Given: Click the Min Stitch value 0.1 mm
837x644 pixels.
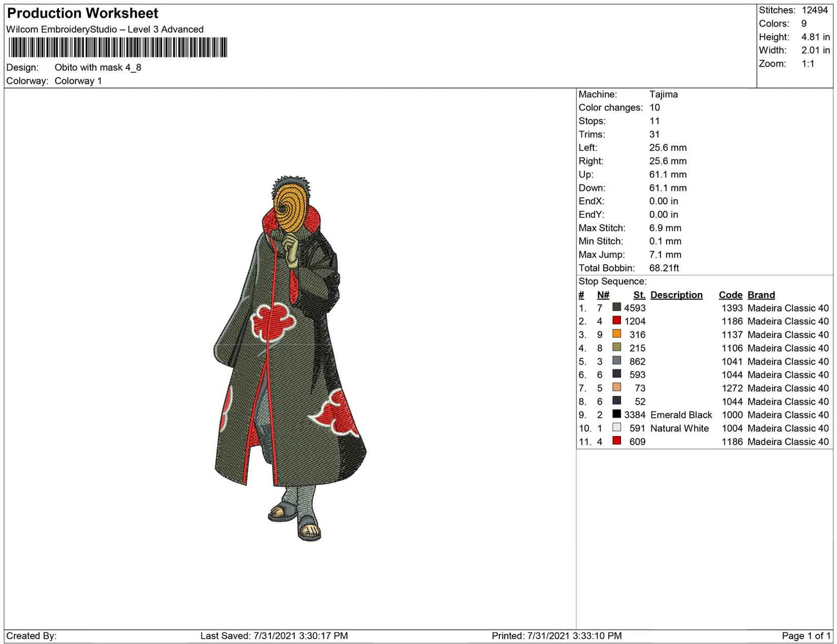Looking at the screenshot, I should click(x=665, y=241).
